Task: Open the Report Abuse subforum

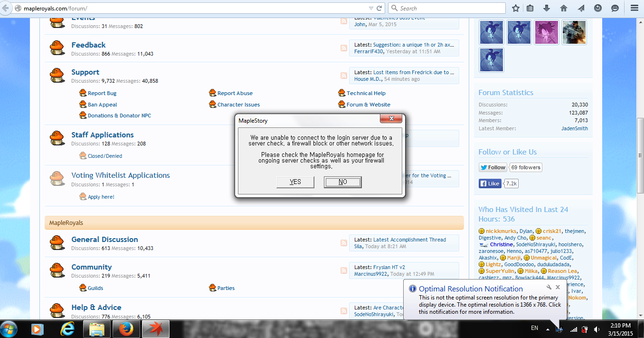Action: pyautogui.click(x=235, y=93)
